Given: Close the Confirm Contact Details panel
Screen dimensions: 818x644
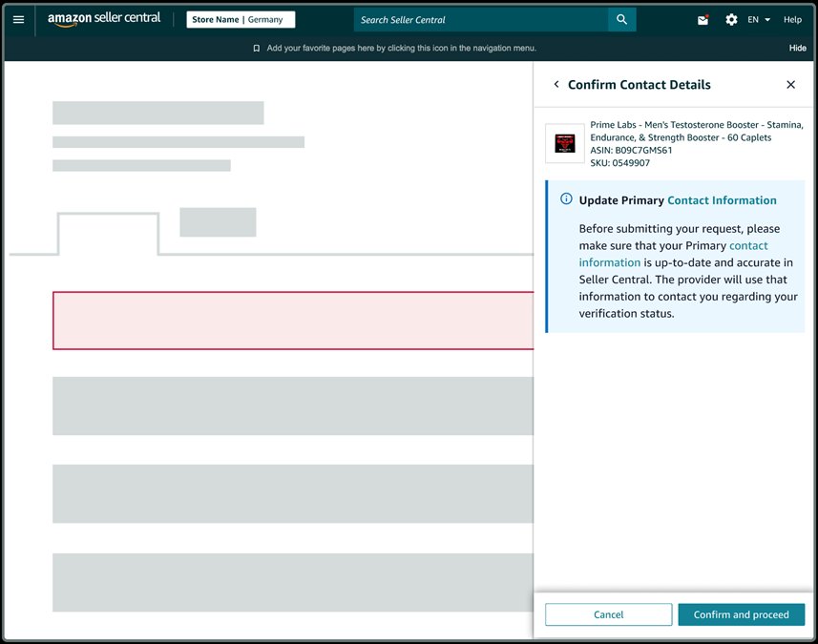Looking at the screenshot, I should [790, 85].
